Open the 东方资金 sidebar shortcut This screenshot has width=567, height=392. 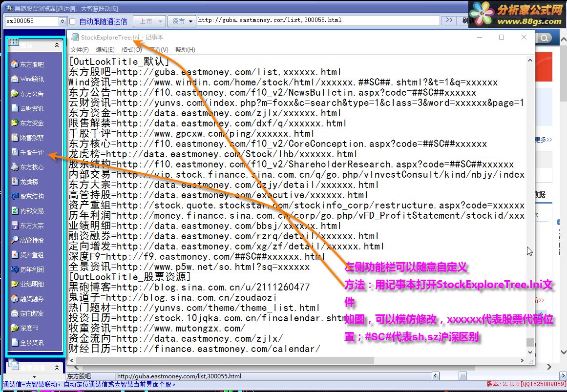point(27,123)
